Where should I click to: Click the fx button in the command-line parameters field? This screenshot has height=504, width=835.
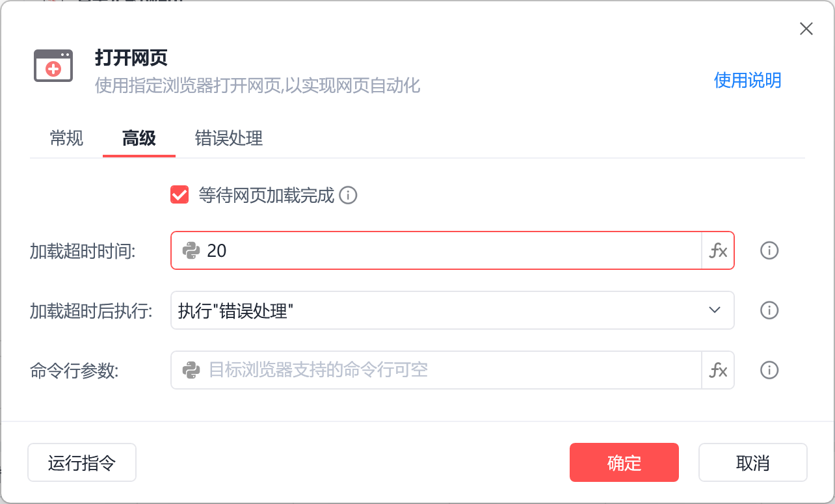(x=718, y=370)
